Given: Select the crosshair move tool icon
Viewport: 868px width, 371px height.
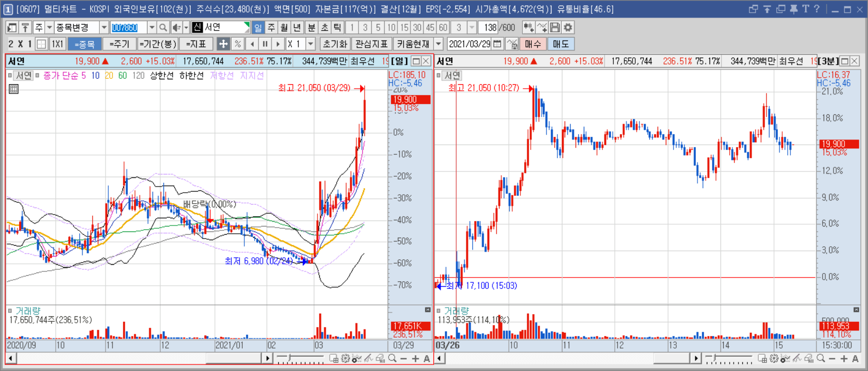Looking at the screenshot, I should pos(223,44).
